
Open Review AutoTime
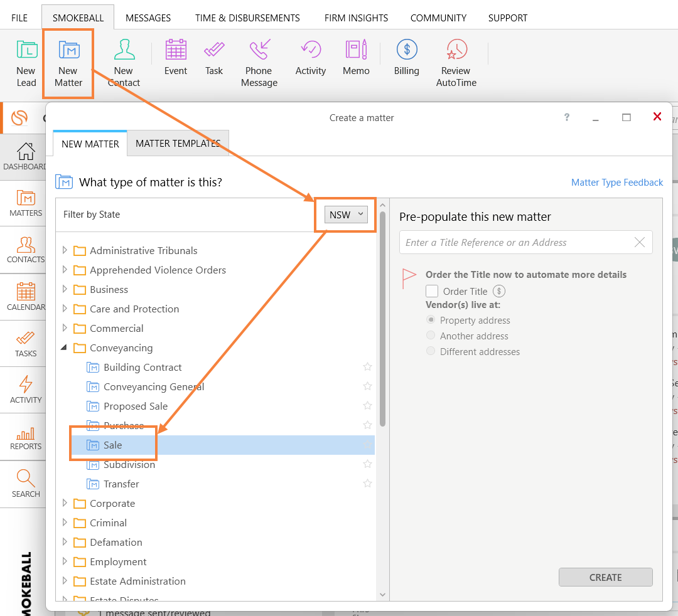click(x=456, y=63)
